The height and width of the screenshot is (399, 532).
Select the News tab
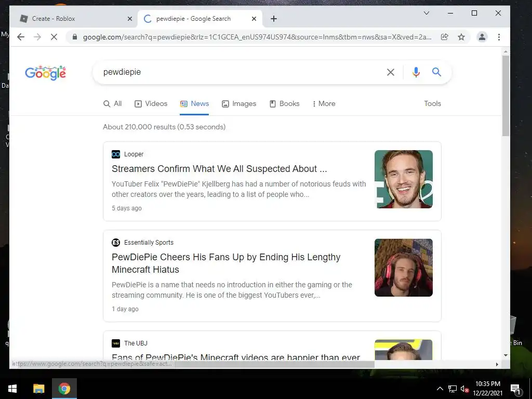tap(194, 104)
